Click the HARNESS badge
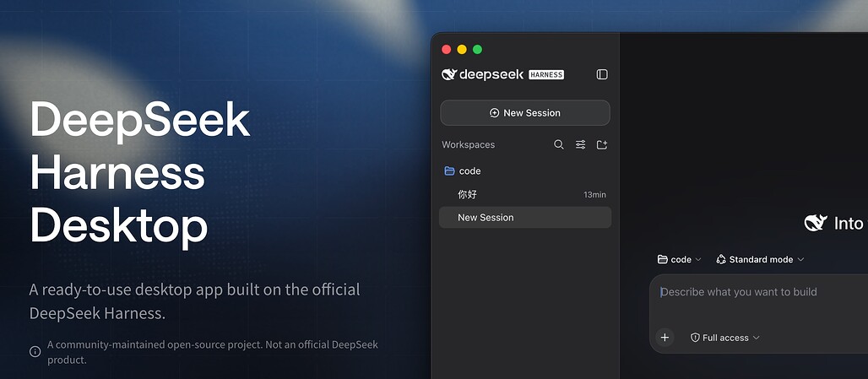868x379 pixels. tap(545, 74)
